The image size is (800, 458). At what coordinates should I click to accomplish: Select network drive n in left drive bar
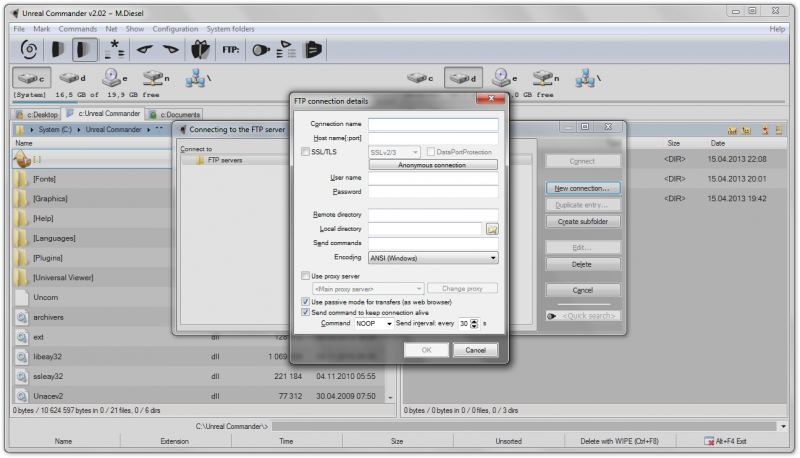(156, 78)
